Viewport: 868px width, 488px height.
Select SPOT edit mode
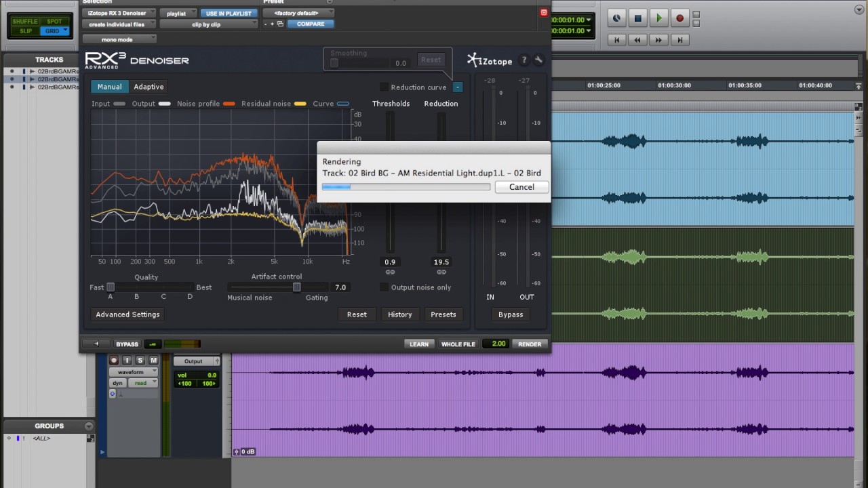pyautogui.click(x=54, y=22)
